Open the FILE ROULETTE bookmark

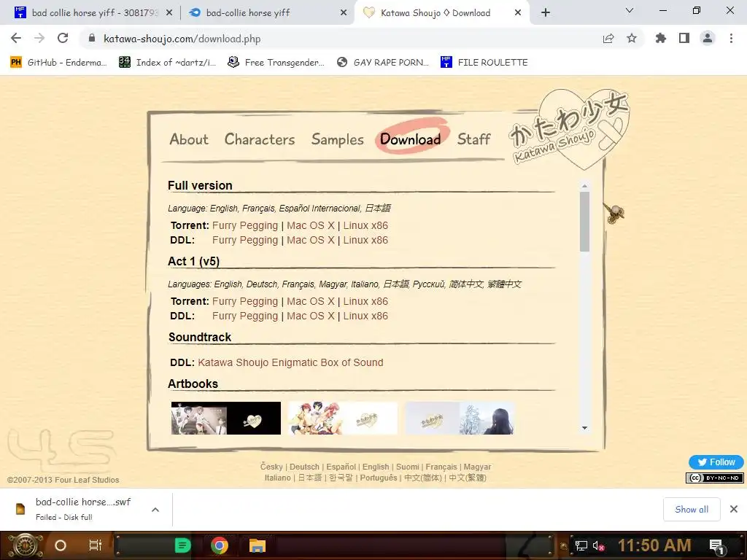[x=484, y=63]
